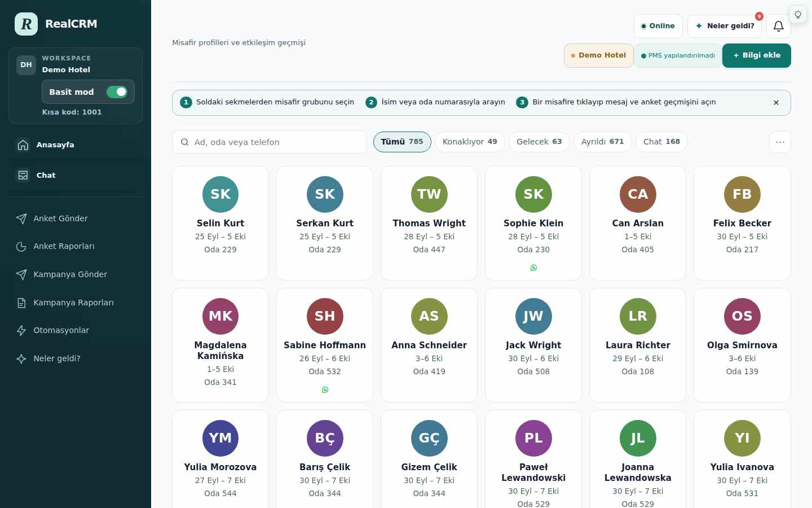This screenshot has height=508, width=812.
Task: Click the Anna Schneider avatar
Action: coord(429,316)
